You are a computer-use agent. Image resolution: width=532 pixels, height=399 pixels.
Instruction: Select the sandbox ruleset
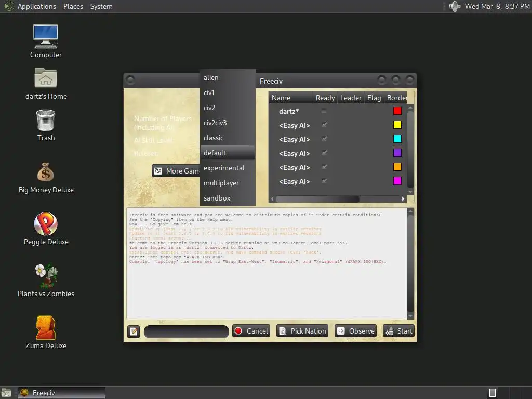click(x=228, y=198)
